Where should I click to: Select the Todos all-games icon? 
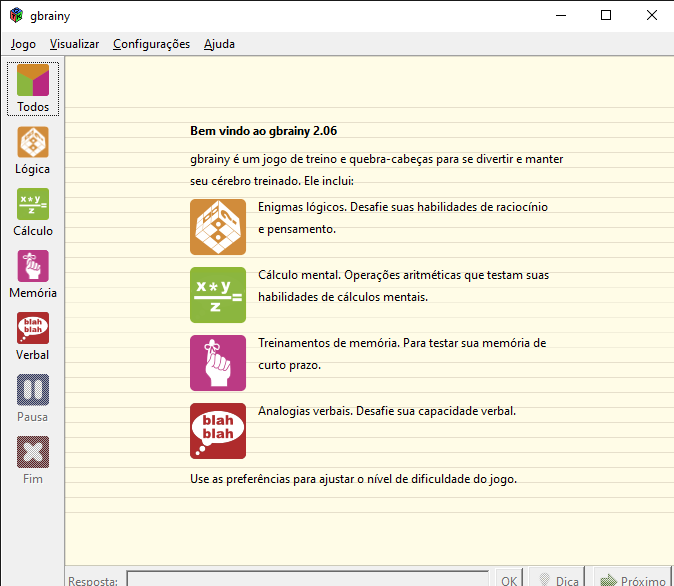coord(33,88)
